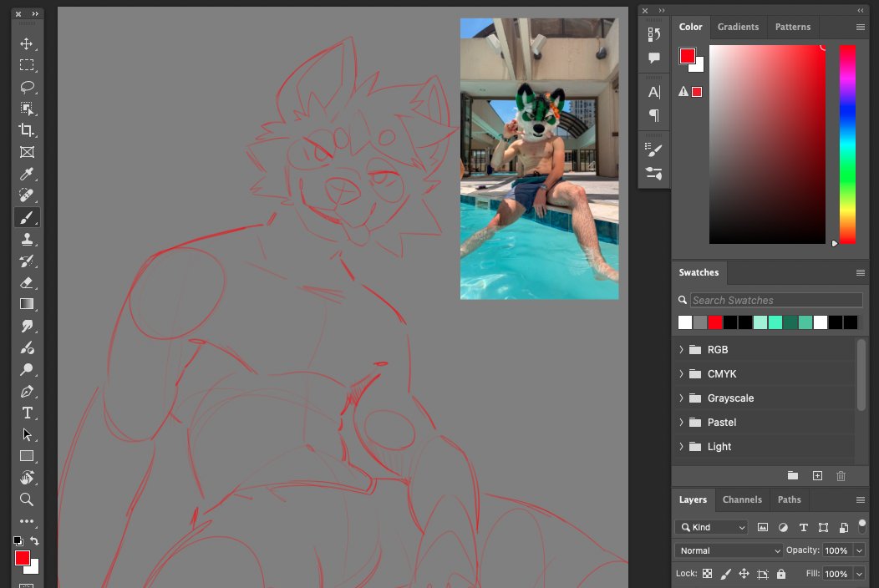879x588 pixels.
Task: Open the Swatches panel options menu
Action: point(861,272)
